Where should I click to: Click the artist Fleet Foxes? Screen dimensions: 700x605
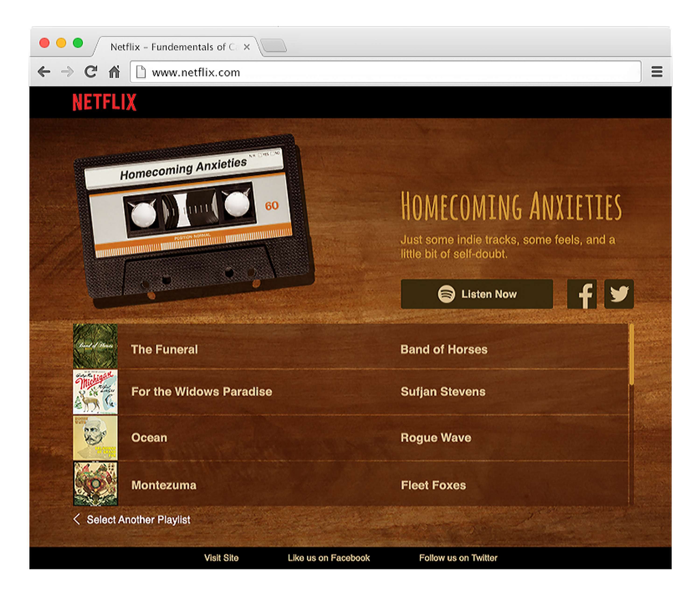point(433,485)
